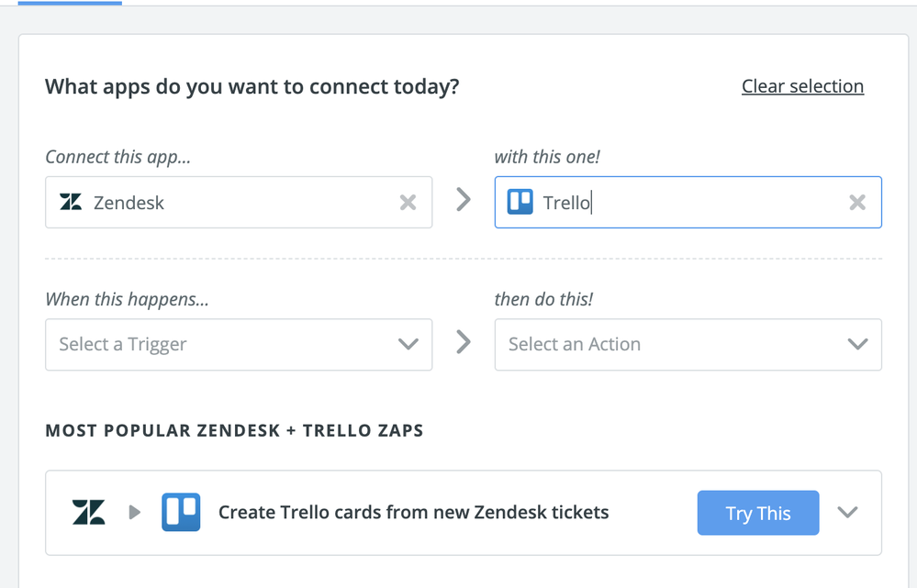Clear the Zendesk app with its X icon
917x588 pixels.
click(x=408, y=202)
